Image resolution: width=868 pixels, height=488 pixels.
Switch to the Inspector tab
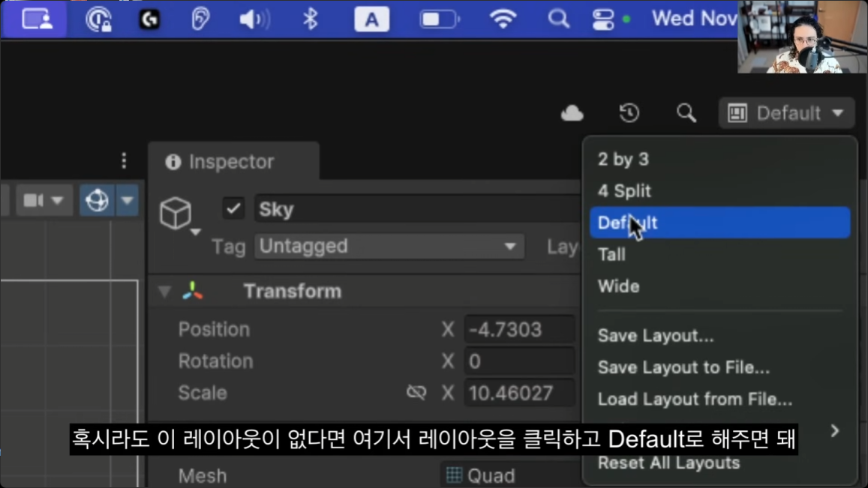point(233,162)
